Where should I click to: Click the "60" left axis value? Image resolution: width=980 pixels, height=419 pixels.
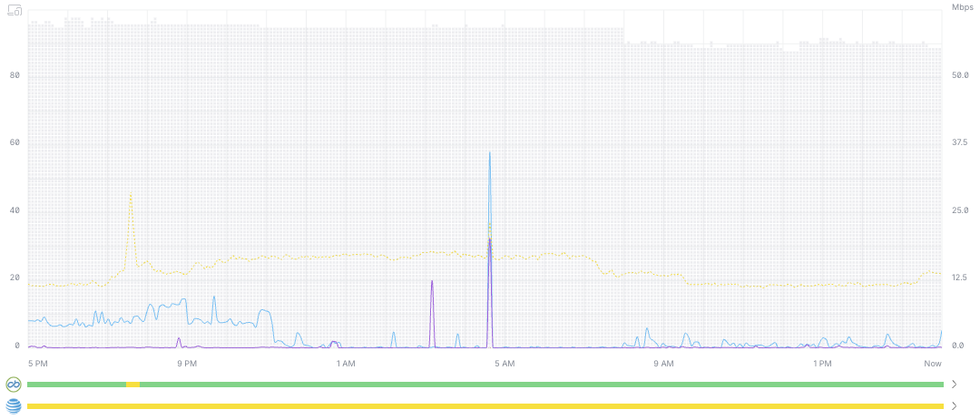click(15, 142)
